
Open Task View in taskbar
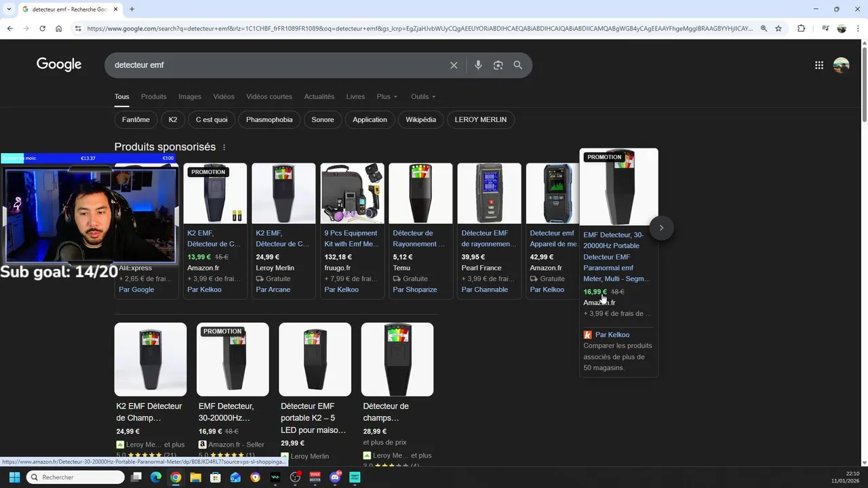(x=136, y=477)
